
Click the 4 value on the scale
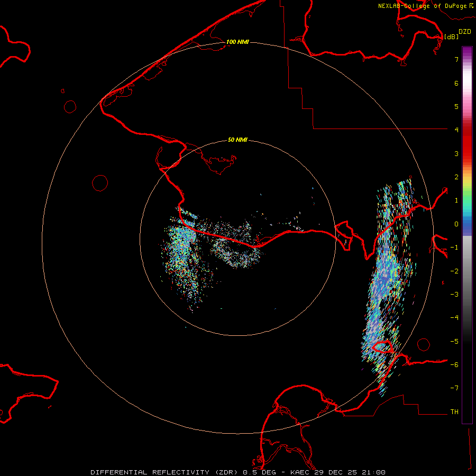(x=456, y=130)
